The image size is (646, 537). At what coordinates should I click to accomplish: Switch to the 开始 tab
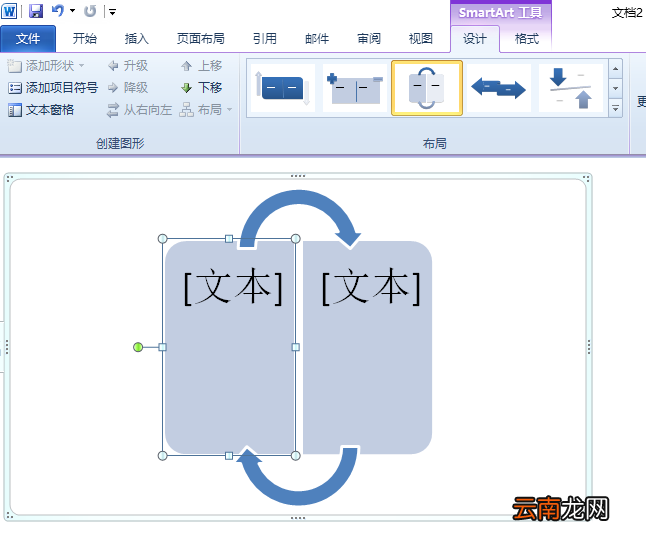84,39
